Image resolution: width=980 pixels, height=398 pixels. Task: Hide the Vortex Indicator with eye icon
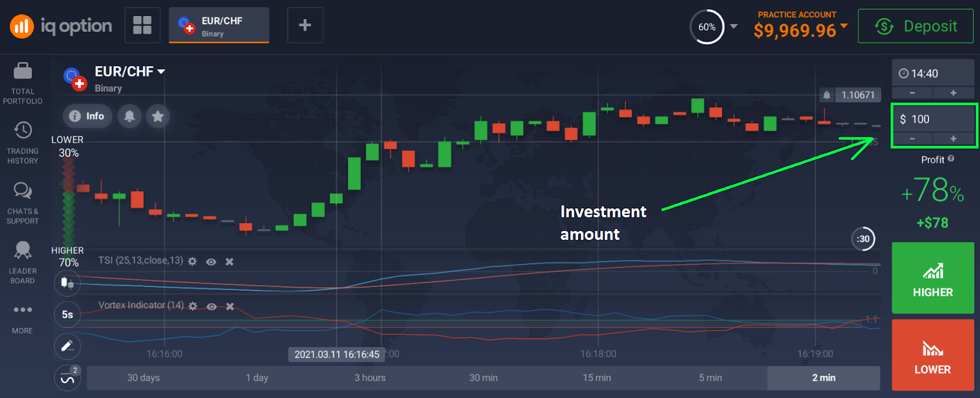click(x=212, y=306)
